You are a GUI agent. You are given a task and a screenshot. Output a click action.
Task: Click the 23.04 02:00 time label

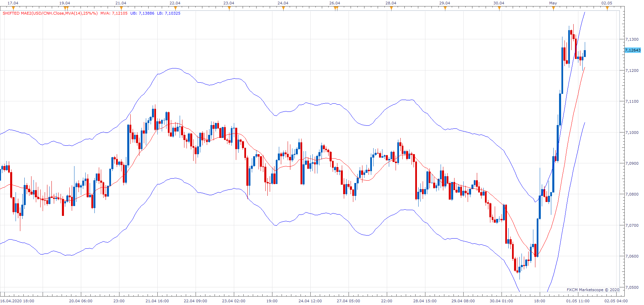[x=234, y=301]
